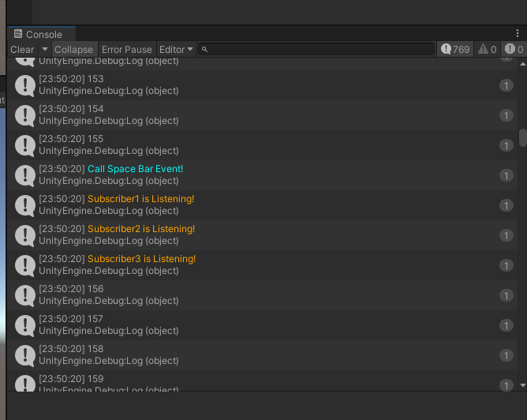Viewport: 527px width, 420px height.
Task: Click the info icon of log 155
Action: 25,145
